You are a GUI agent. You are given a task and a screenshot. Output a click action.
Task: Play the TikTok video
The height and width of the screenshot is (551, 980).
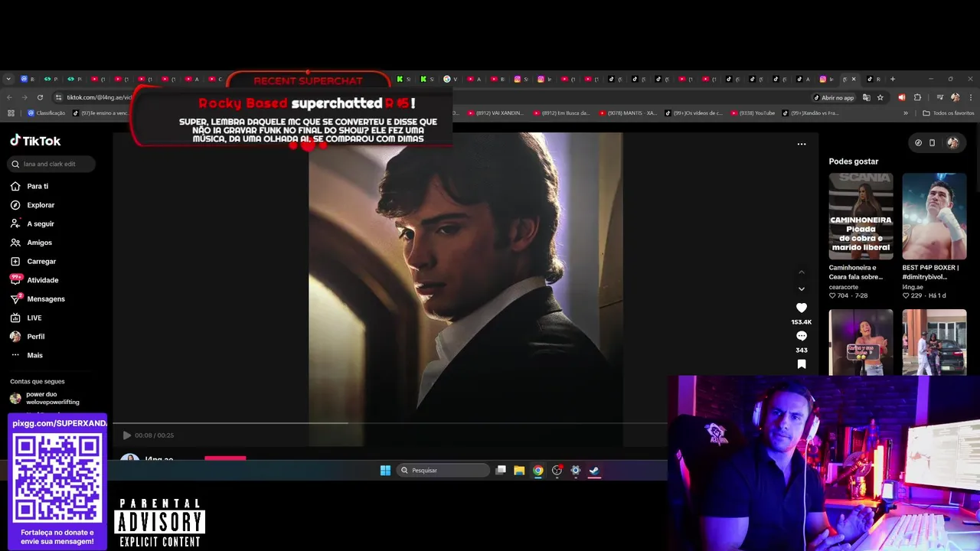point(126,435)
